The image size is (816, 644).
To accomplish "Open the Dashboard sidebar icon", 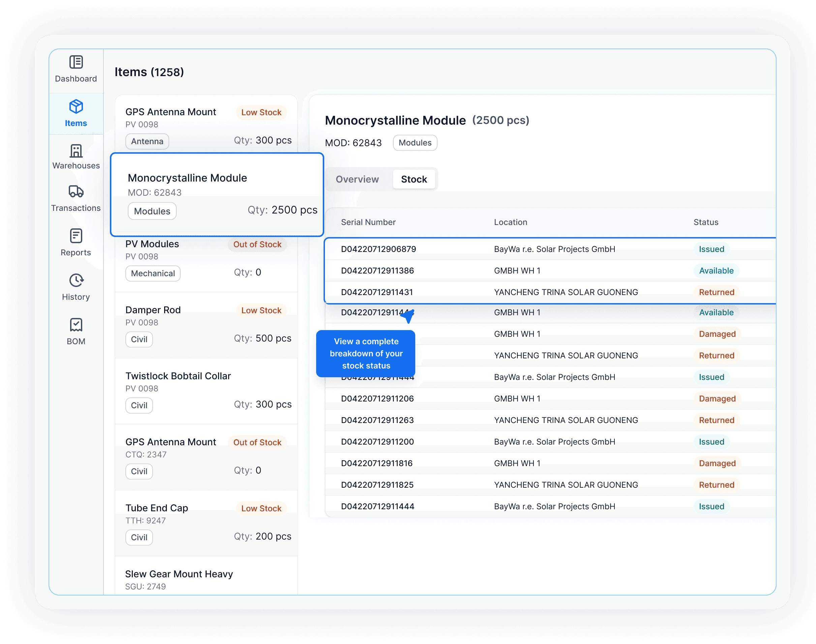I will pos(76,62).
